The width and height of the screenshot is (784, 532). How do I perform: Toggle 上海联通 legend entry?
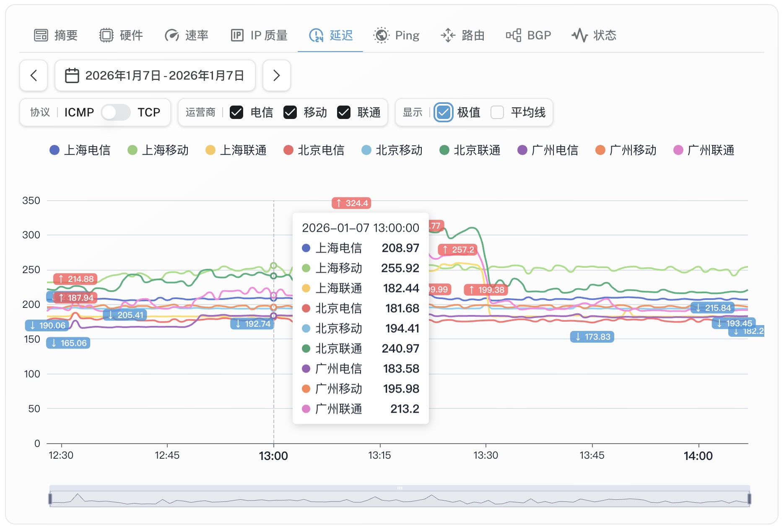click(236, 150)
